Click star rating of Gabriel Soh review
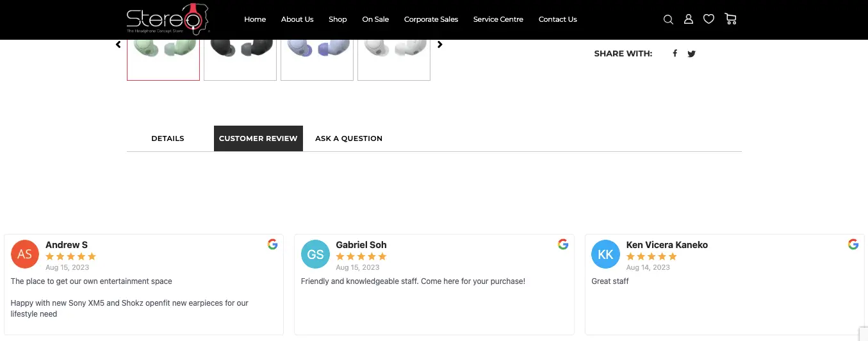This screenshot has width=868, height=341. 361,256
